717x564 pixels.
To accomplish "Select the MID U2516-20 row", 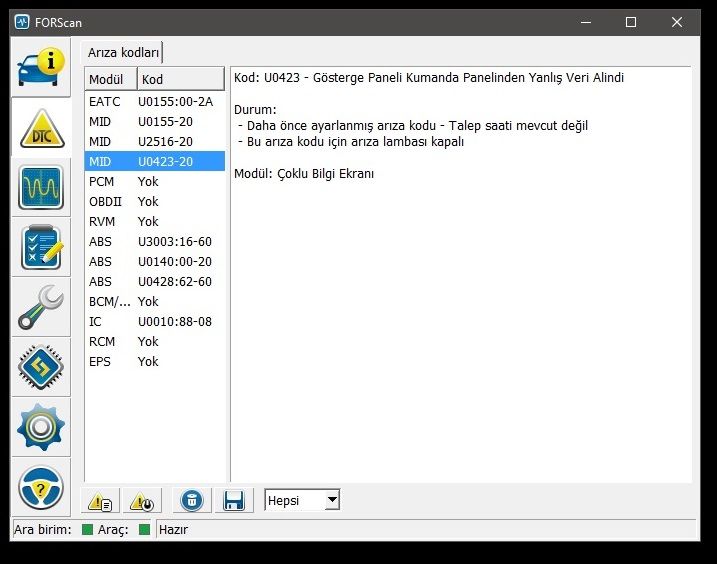I will 155,142.
